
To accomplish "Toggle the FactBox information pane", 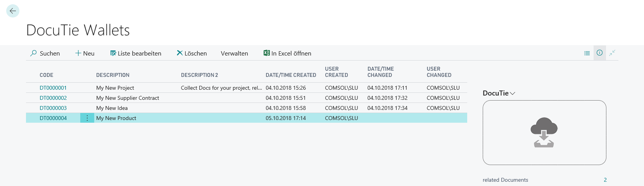I will tap(599, 53).
